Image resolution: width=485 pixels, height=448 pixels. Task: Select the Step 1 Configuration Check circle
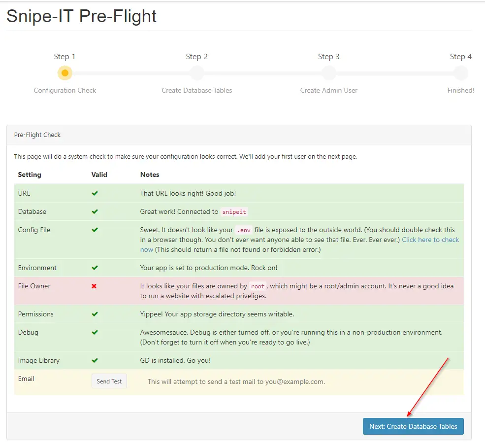click(65, 73)
